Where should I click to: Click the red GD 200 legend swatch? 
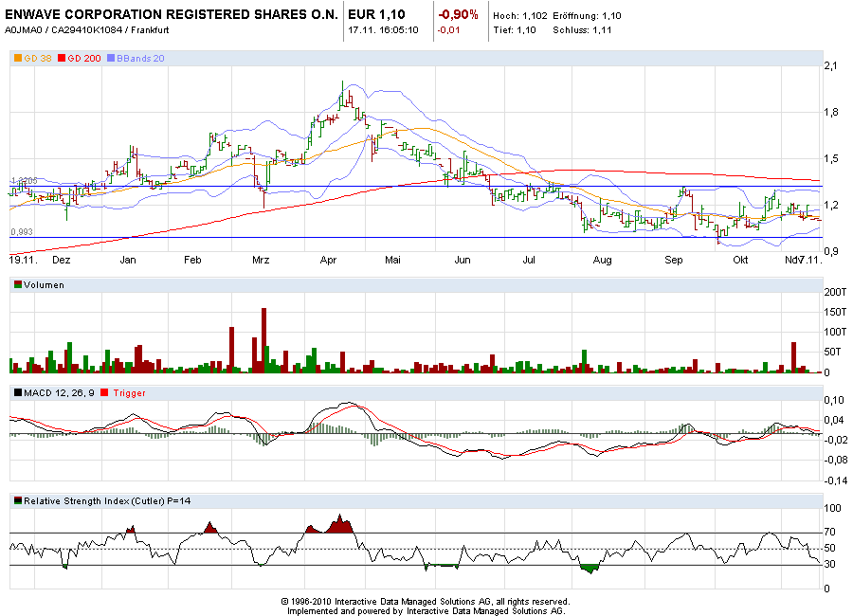click(x=62, y=58)
